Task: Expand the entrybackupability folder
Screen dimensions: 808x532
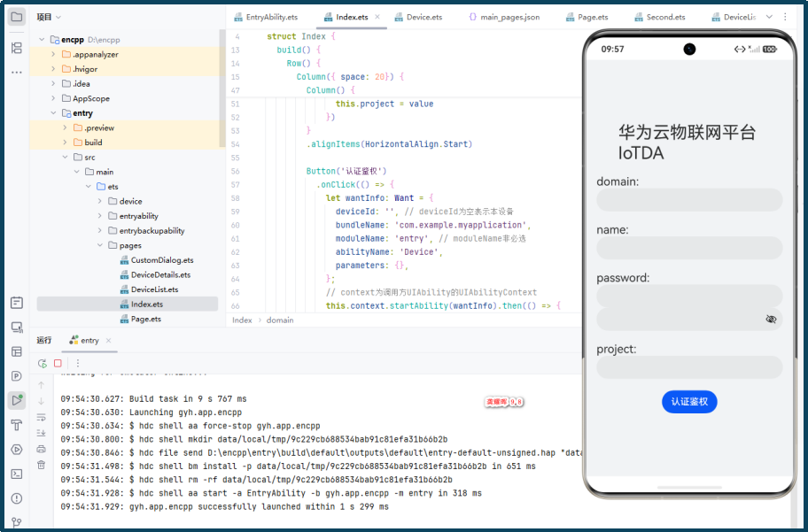Action: click(x=100, y=231)
